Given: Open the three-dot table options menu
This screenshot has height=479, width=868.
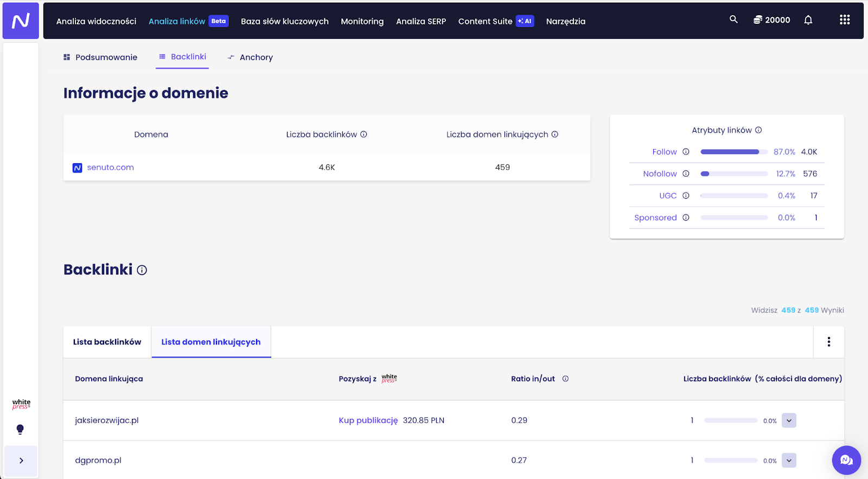Looking at the screenshot, I should (x=829, y=342).
